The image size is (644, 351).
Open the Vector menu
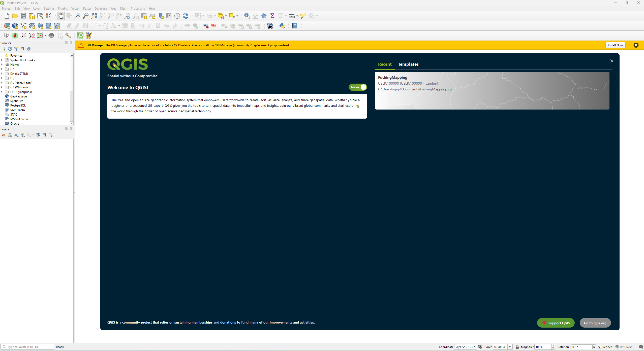75,9
